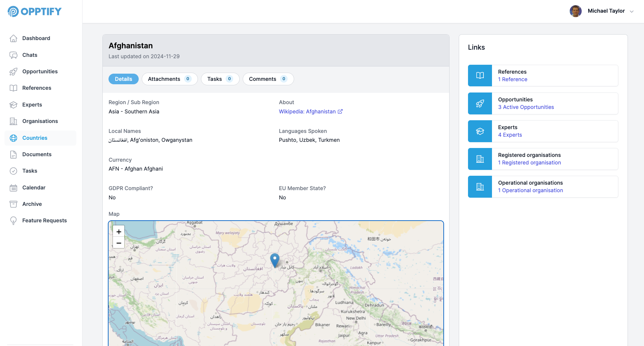This screenshot has height=346, width=644.
Task: Select the Dashboard icon in the sidebar
Action: (13, 38)
